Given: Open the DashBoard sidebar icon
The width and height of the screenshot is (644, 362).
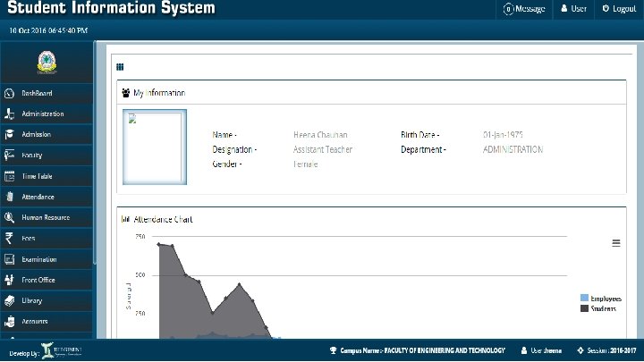Looking at the screenshot, I should (9, 93).
